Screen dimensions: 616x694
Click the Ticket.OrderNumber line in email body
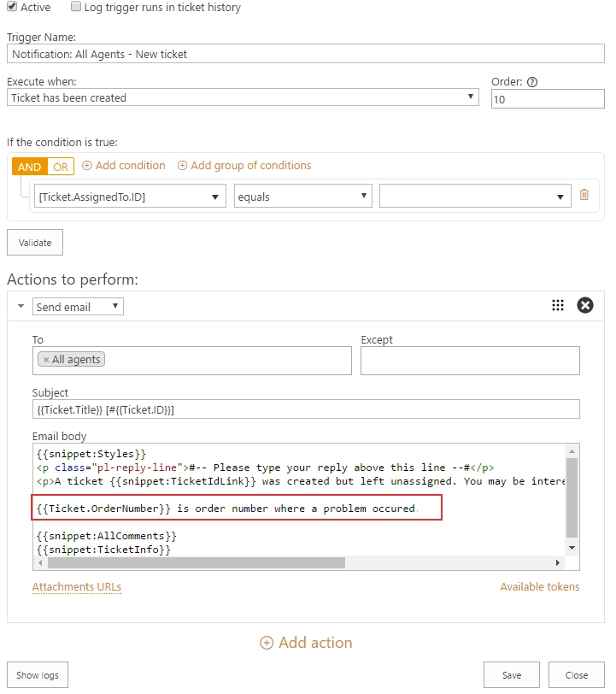227,509
